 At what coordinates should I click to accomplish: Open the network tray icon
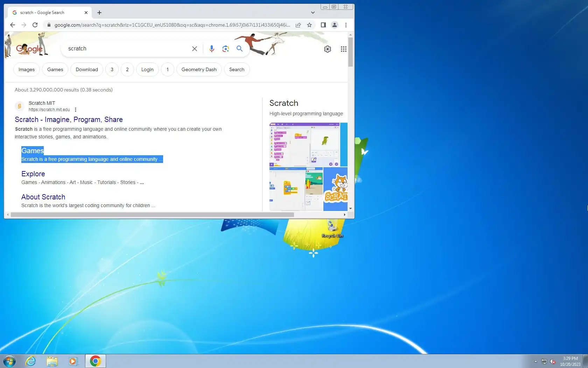point(544,361)
